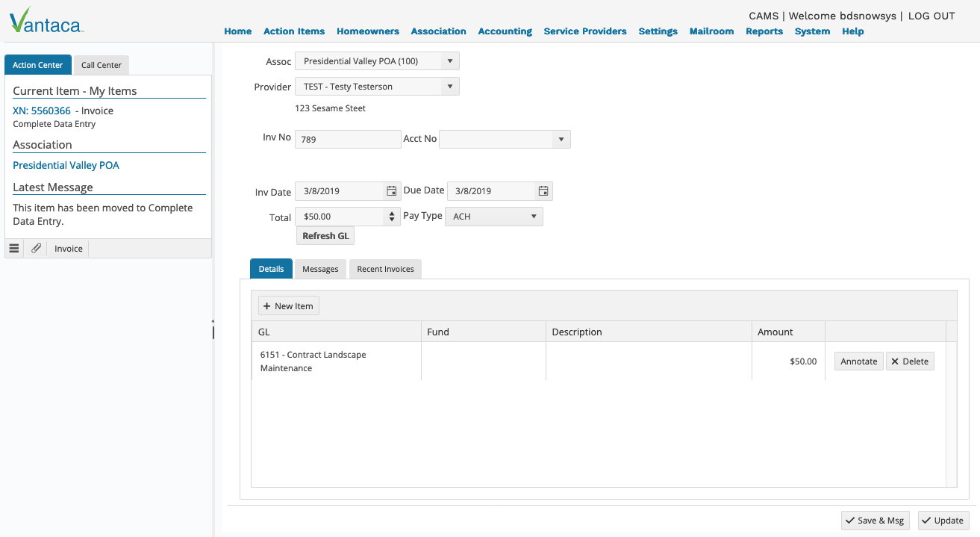Open the Pay Type dropdown set to ACH
The width and height of the screenshot is (980, 537).
(533, 216)
